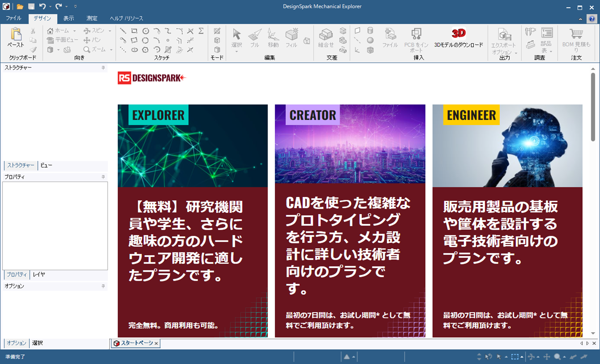The width and height of the screenshot is (600, 364).
Task: Click the Cut scissors icon
Action: (33, 31)
